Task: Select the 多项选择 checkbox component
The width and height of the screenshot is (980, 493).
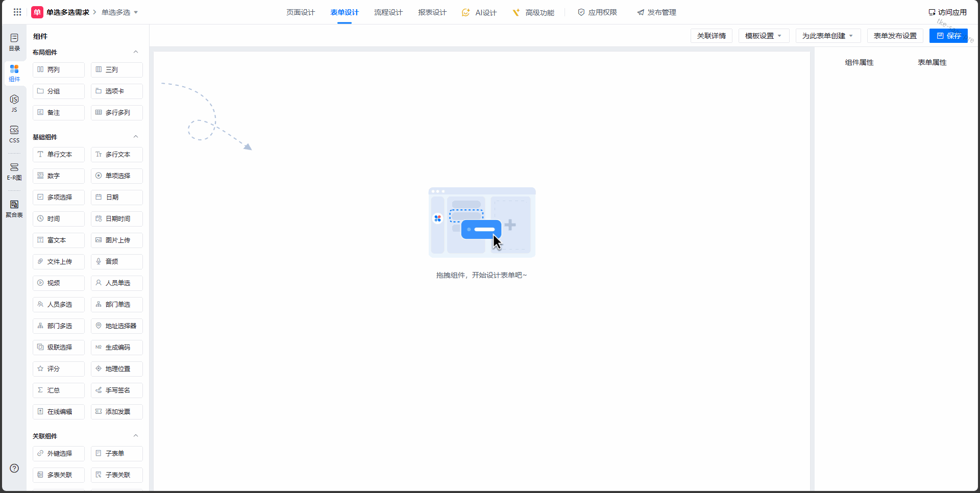Action: click(x=58, y=197)
